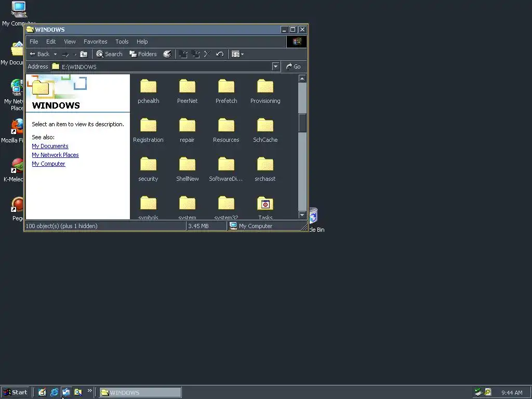Expand Quick Launch overflow chevron
Image resolution: width=532 pixels, height=399 pixels.
(89, 391)
